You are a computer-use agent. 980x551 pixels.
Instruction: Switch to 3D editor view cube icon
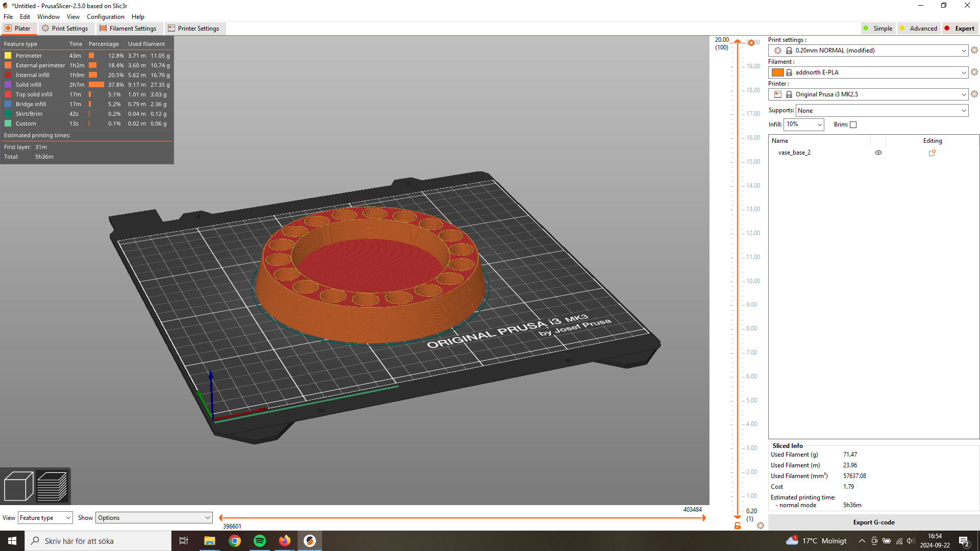(x=18, y=486)
